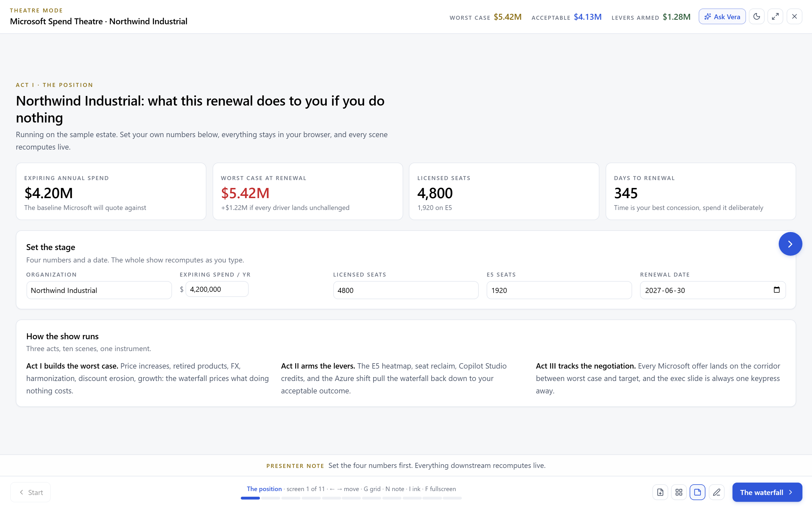Click the Days to Renewal 345 card

701,192
